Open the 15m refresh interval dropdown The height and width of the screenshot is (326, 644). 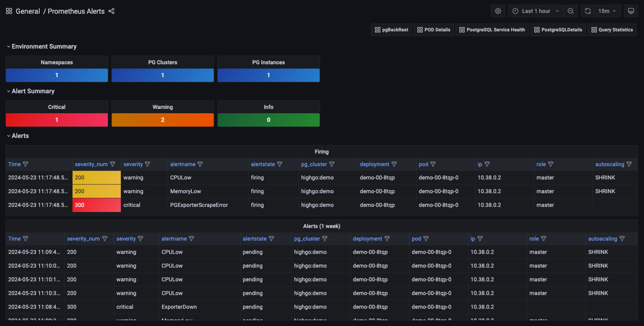(607, 11)
